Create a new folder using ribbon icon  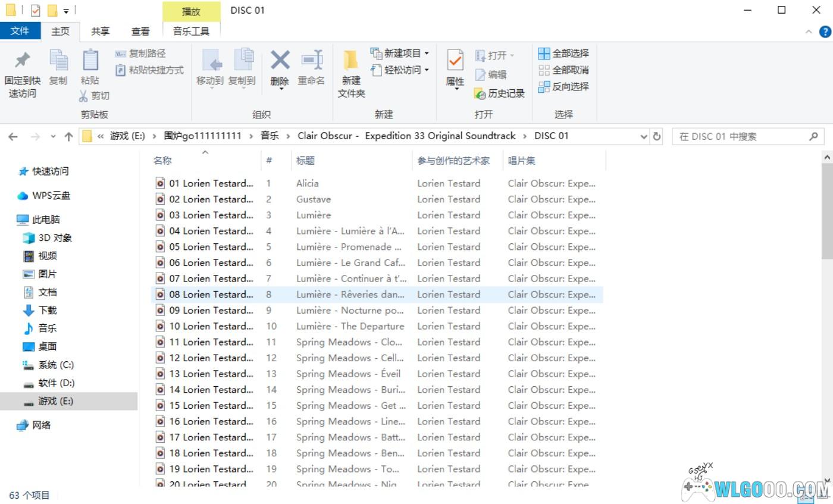(x=351, y=61)
